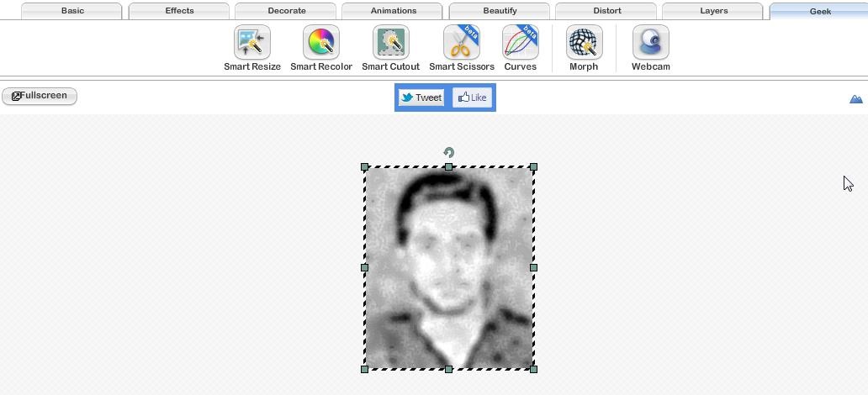This screenshot has height=395, width=868.
Task: Open the Morph tool
Action: click(584, 48)
